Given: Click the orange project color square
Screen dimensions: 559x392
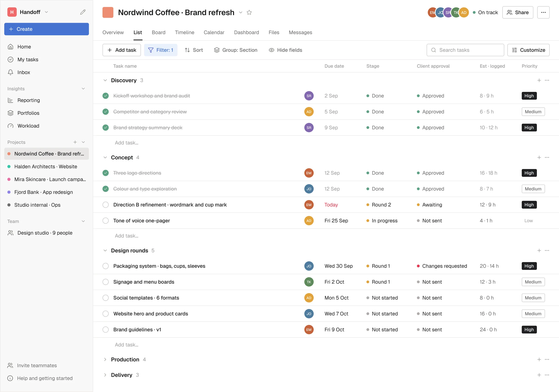Looking at the screenshot, I should point(108,12).
